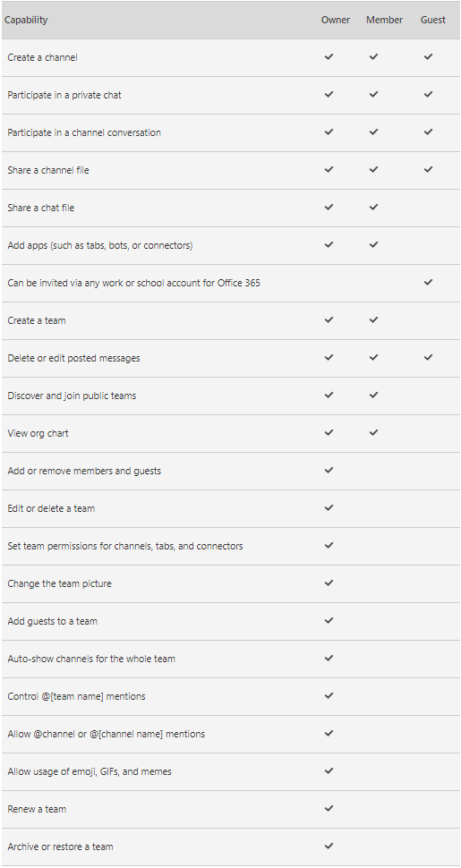Click the Owner column header
The width and height of the screenshot is (461, 868).
click(x=335, y=20)
